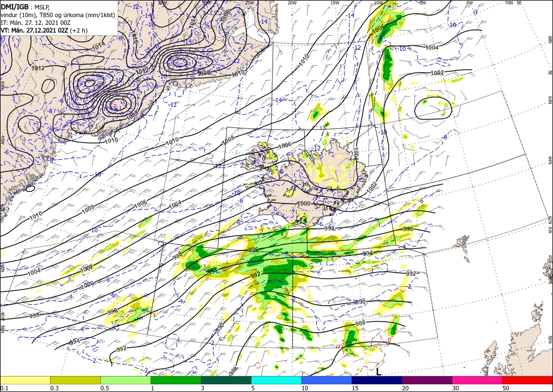This screenshot has width=553, height=392.
Task: Click the '20W' longitude label
Action: [291, 3]
